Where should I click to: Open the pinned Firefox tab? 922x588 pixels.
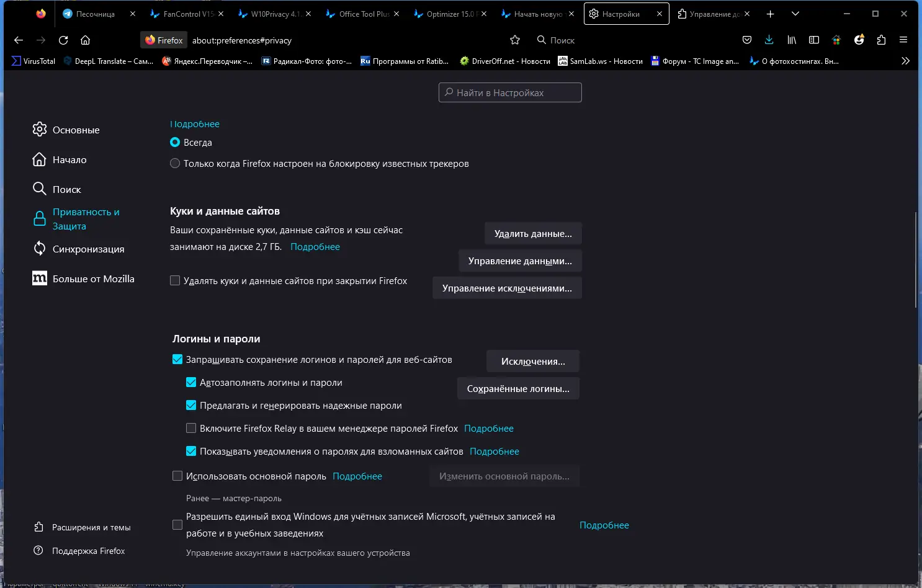point(41,14)
